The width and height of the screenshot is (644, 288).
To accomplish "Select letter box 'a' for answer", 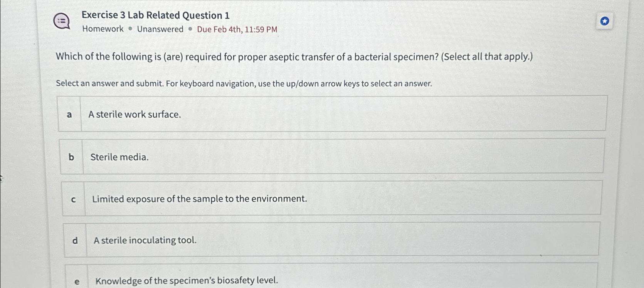I will (69, 114).
